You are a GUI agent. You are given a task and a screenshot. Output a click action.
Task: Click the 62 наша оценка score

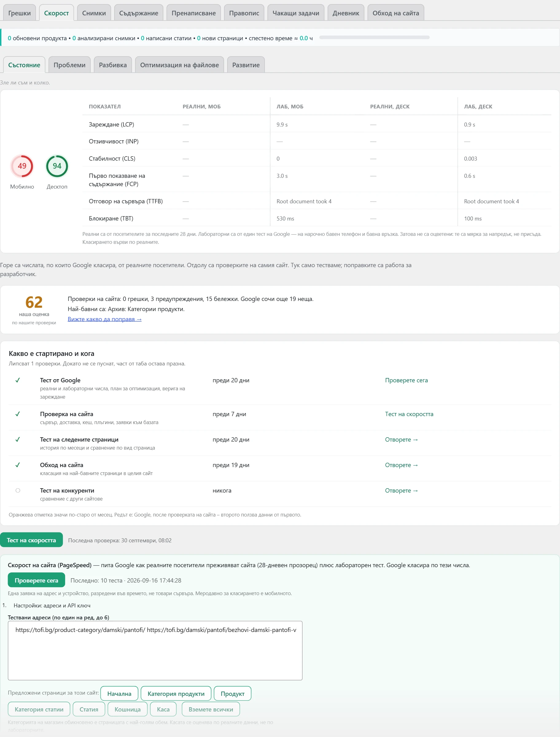point(34,302)
